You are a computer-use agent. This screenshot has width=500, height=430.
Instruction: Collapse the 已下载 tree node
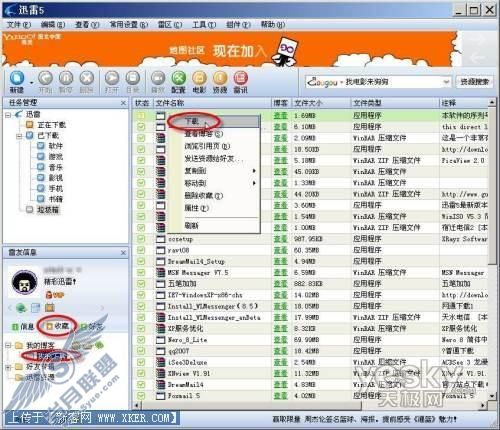pyautogui.click(x=19, y=136)
